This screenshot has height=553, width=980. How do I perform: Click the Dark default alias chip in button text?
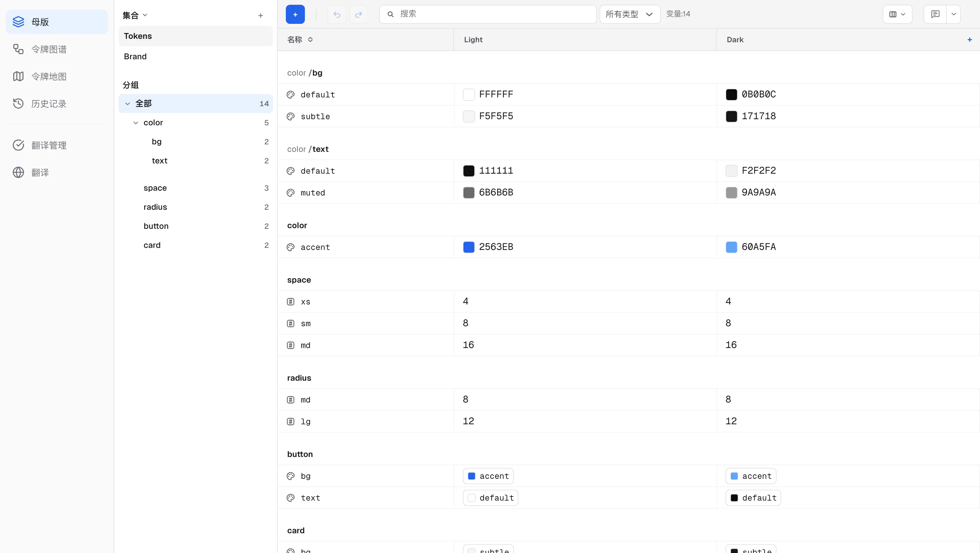click(753, 497)
